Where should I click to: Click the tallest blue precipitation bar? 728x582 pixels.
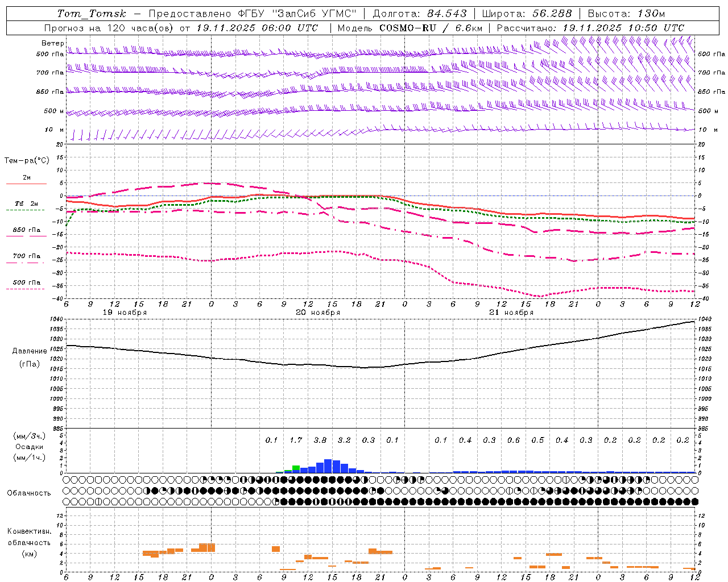tap(328, 466)
